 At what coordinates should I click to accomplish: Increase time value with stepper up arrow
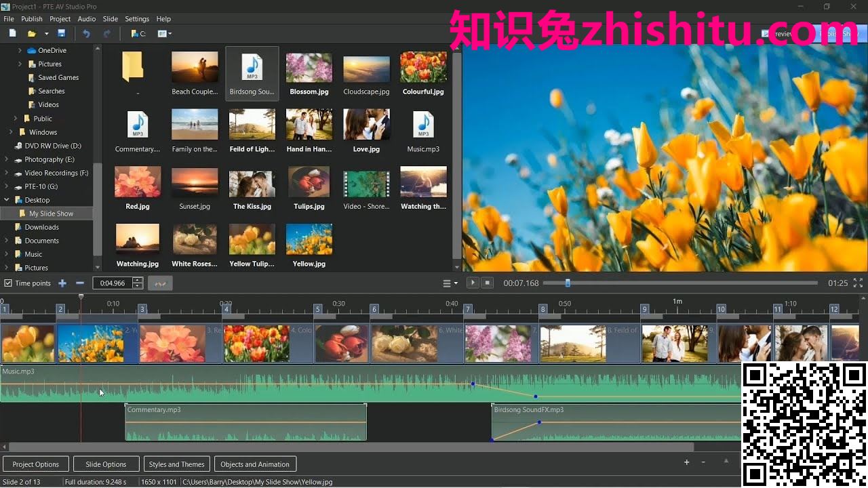138,280
